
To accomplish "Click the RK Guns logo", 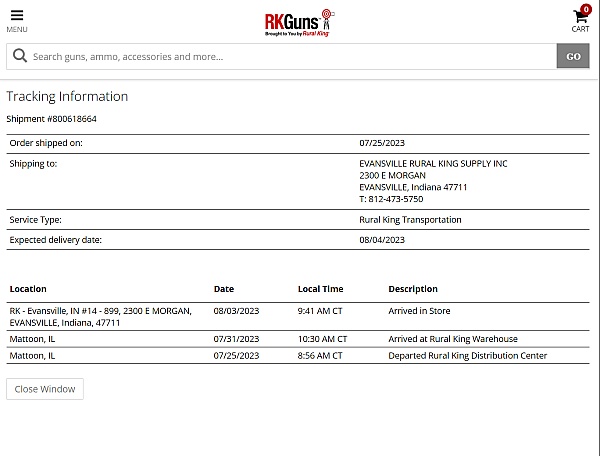I will 299,22.
